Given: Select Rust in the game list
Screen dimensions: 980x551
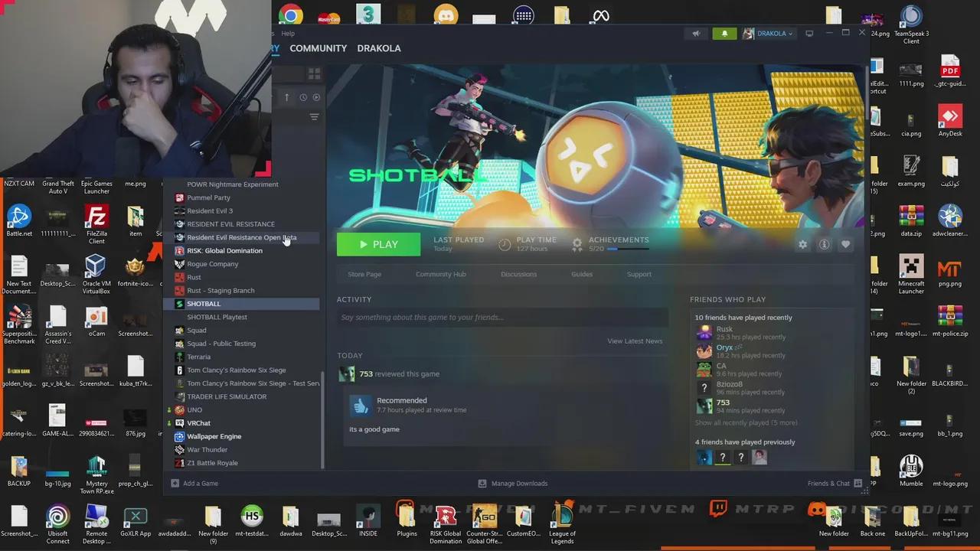Looking at the screenshot, I should pos(194,277).
